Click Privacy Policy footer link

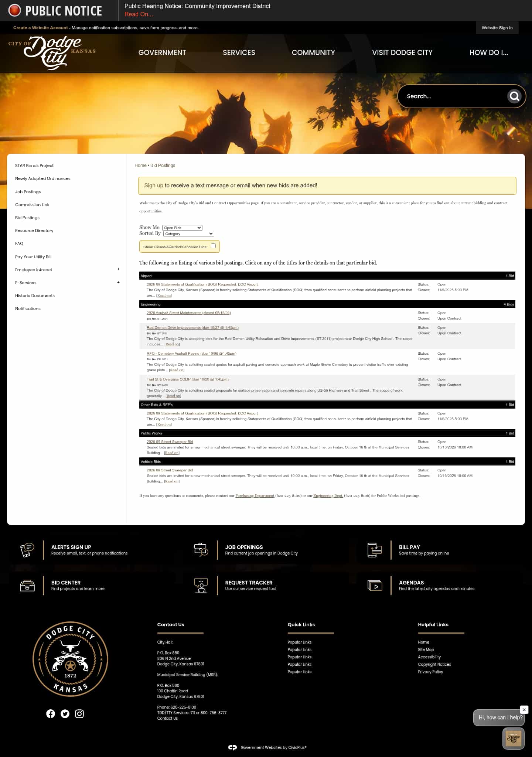[x=430, y=672]
